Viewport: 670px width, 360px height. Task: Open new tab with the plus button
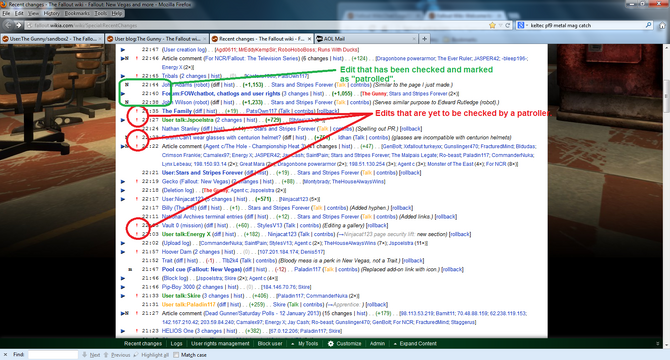(x=424, y=39)
